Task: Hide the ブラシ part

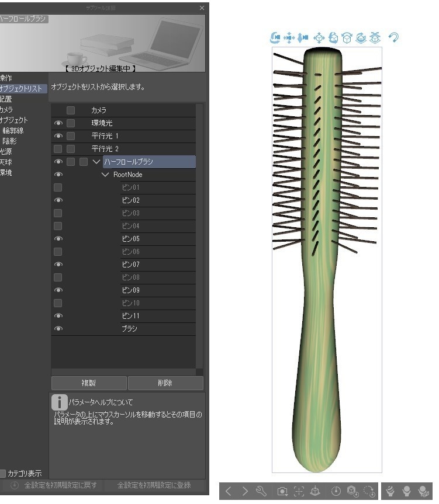Action: 58,329
